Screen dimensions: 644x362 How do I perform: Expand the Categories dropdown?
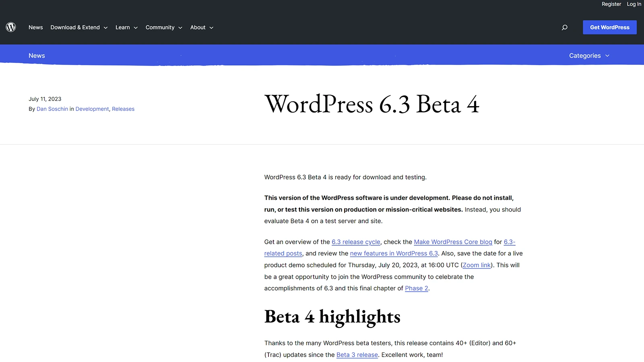click(589, 56)
